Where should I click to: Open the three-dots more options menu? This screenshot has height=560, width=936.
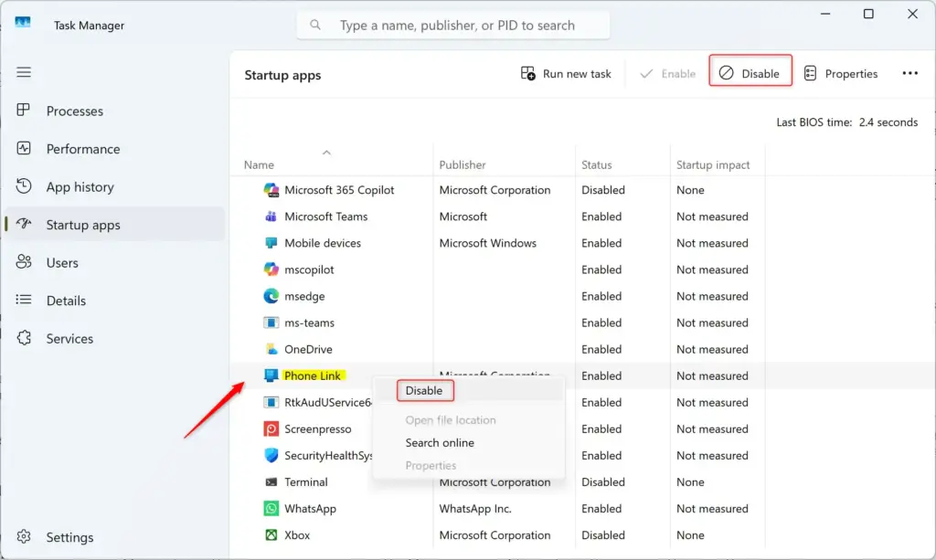[909, 73]
